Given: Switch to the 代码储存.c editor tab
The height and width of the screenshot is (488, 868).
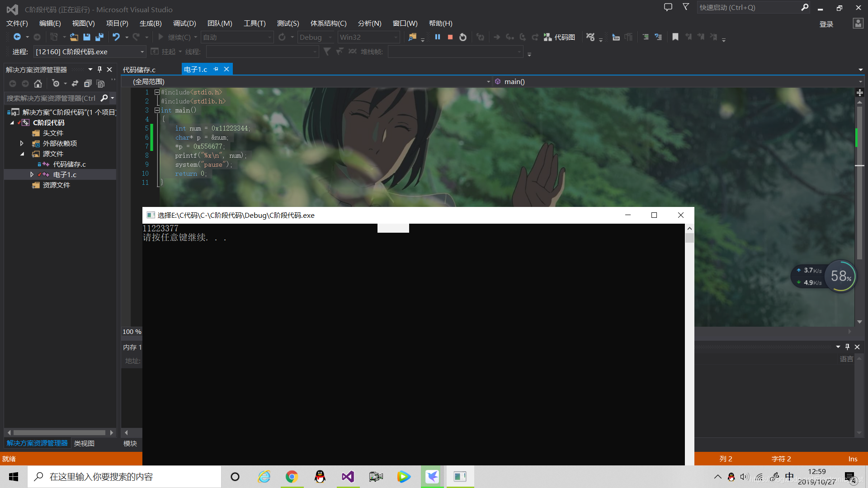Looking at the screenshot, I should tap(139, 70).
